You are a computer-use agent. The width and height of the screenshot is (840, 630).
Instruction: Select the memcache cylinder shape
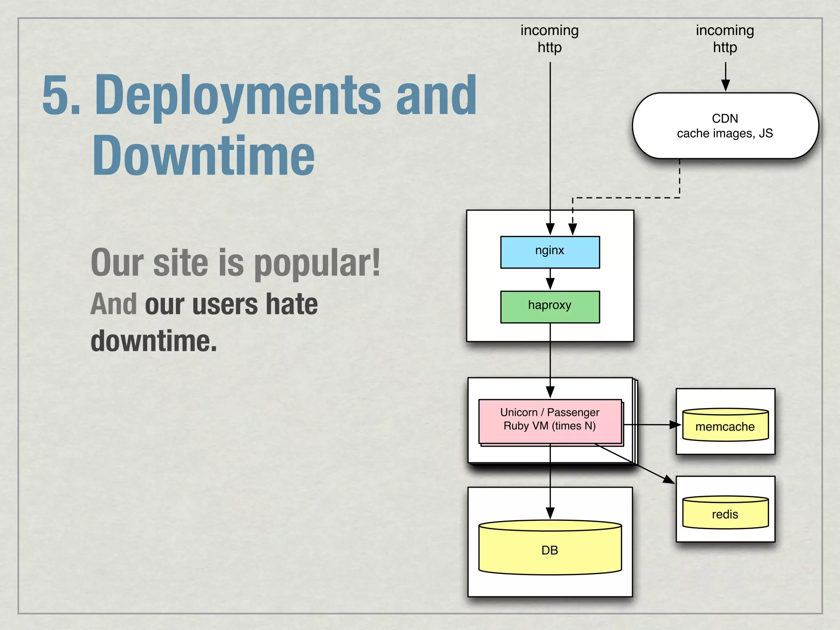point(725,425)
